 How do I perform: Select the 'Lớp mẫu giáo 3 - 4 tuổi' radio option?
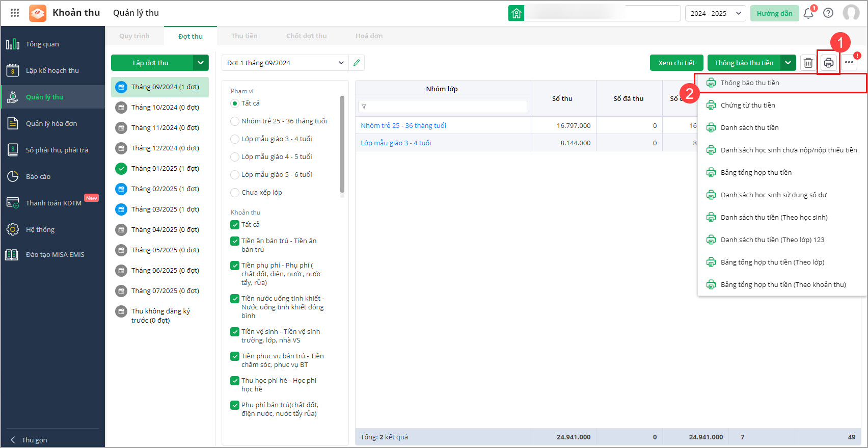pos(235,139)
